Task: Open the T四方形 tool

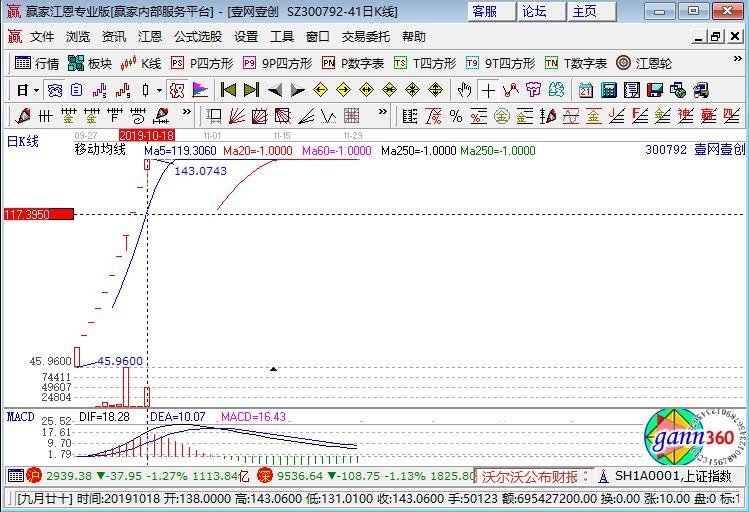Action: pos(425,63)
